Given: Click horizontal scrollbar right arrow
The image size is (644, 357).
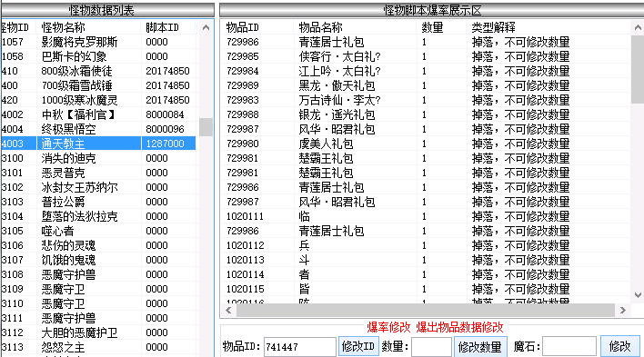Looking at the screenshot, I should coord(623,311).
